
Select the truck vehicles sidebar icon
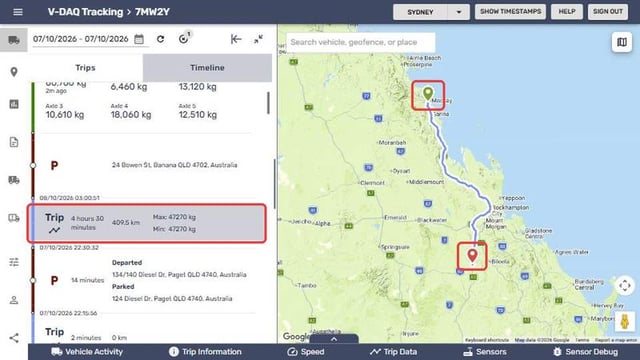point(14,40)
